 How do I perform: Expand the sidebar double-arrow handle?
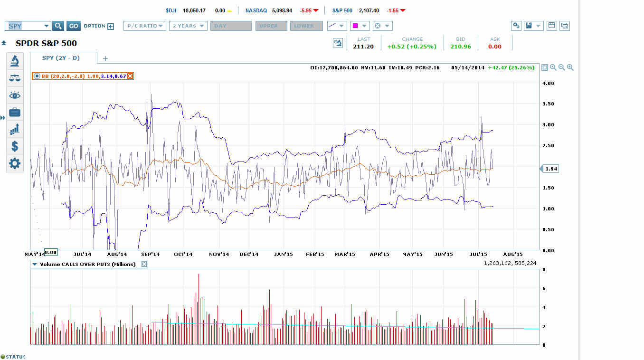[x=3, y=117]
